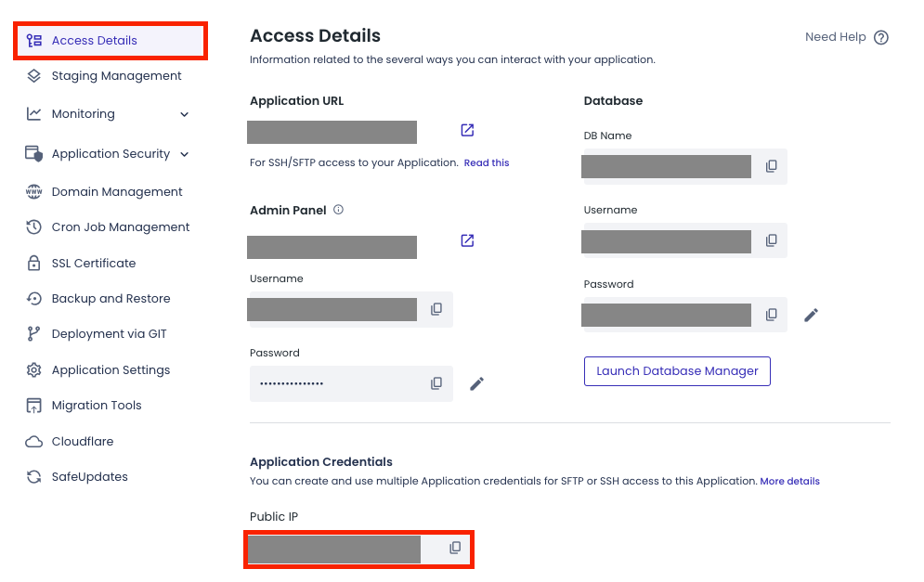Copy the DB Name value
Image resolution: width=924 pixels, height=582 pixels.
point(771,166)
